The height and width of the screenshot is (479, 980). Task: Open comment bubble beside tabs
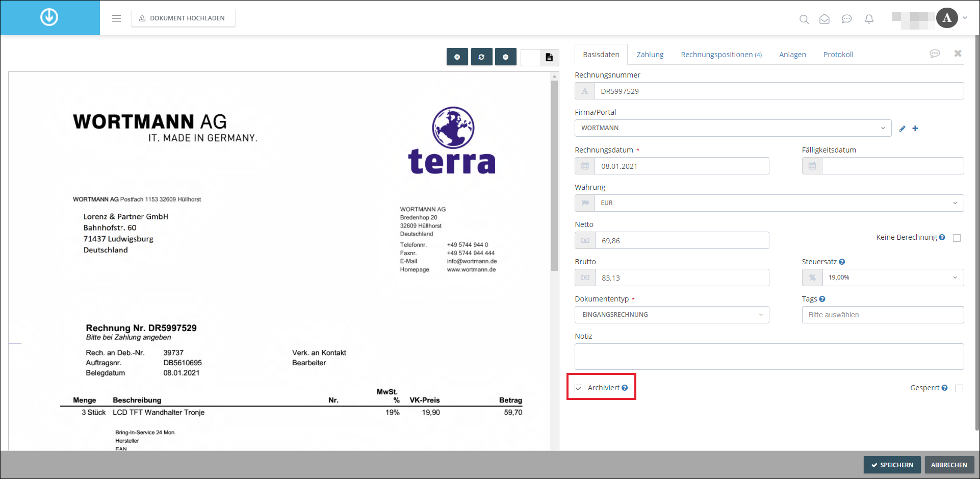coord(935,54)
